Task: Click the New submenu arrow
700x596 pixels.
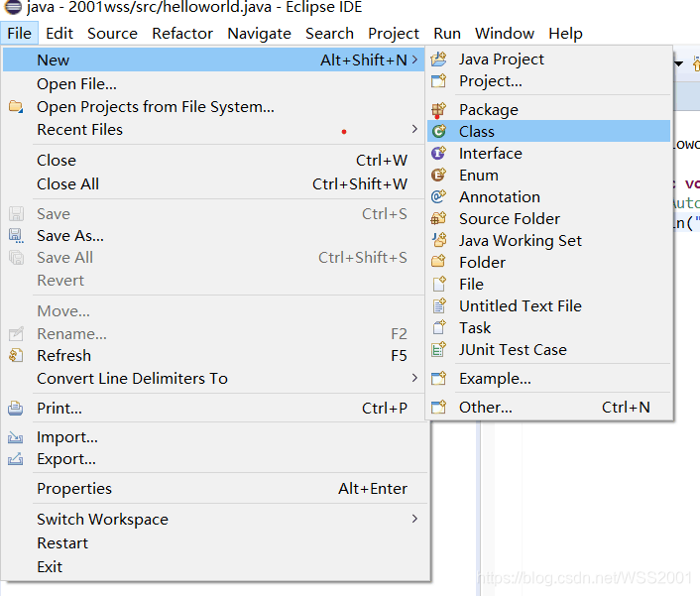Action: pos(414,60)
